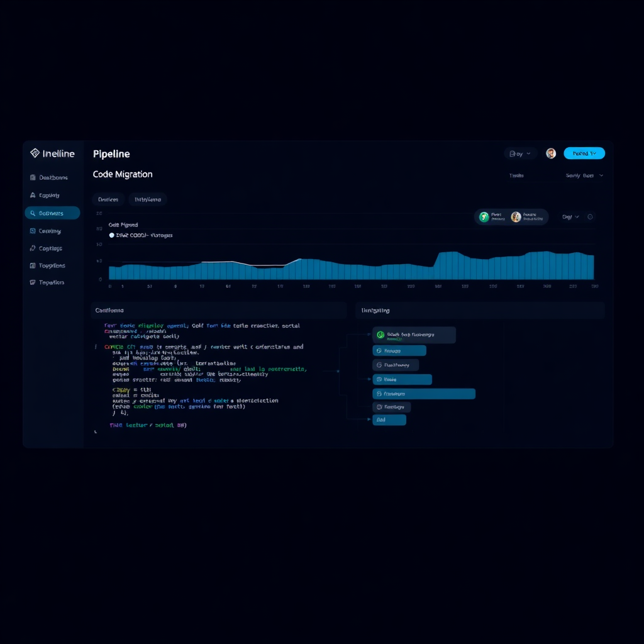The width and height of the screenshot is (644, 644).
Task: Open the interval dropdown beside the contributors chip
Action: tap(570, 217)
